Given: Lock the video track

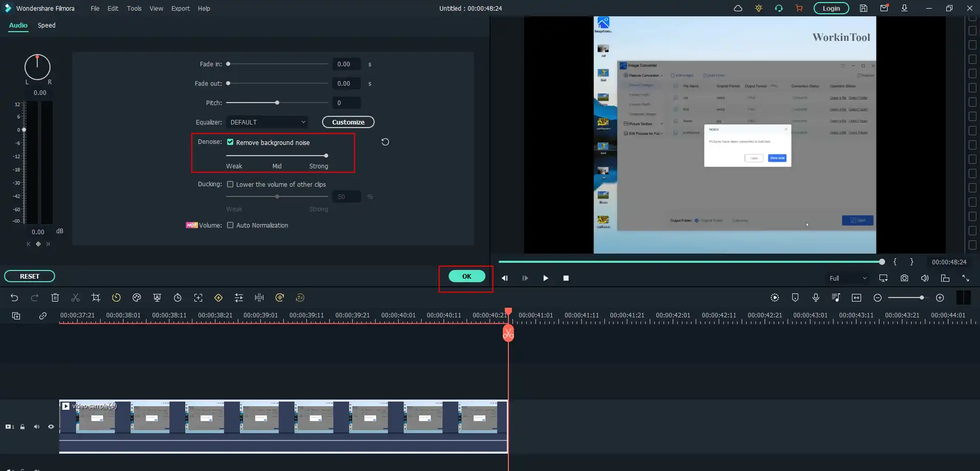Looking at the screenshot, I should coord(22,427).
